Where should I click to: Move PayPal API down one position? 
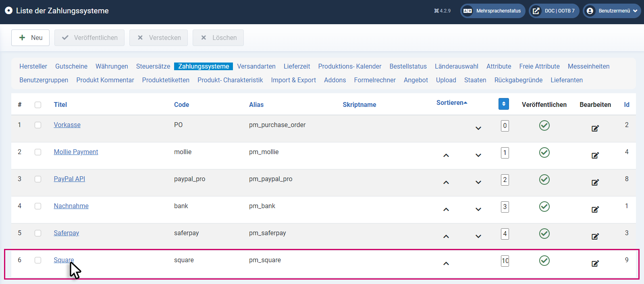478,182
